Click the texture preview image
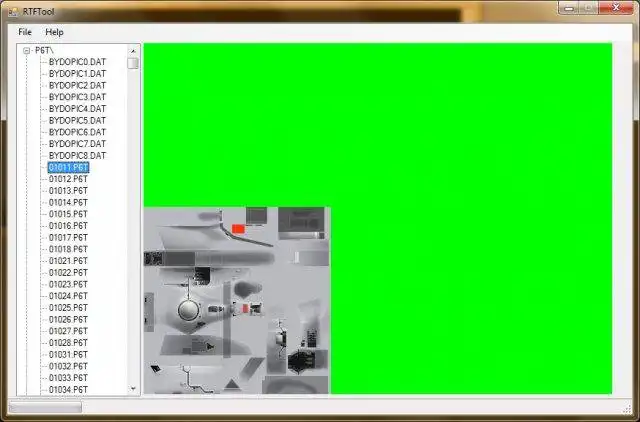Screen dimensions: 640x422 click(236, 300)
